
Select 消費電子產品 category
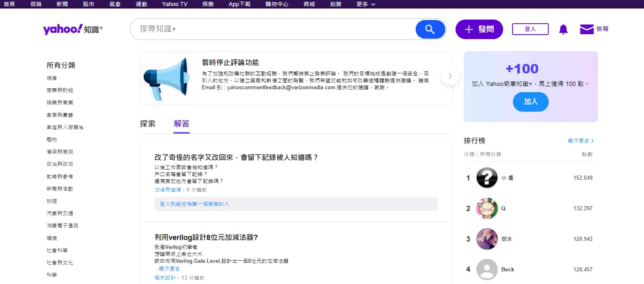63,225
